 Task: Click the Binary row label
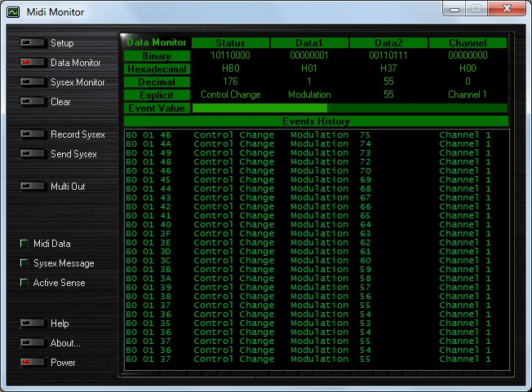pyautogui.click(x=157, y=56)
